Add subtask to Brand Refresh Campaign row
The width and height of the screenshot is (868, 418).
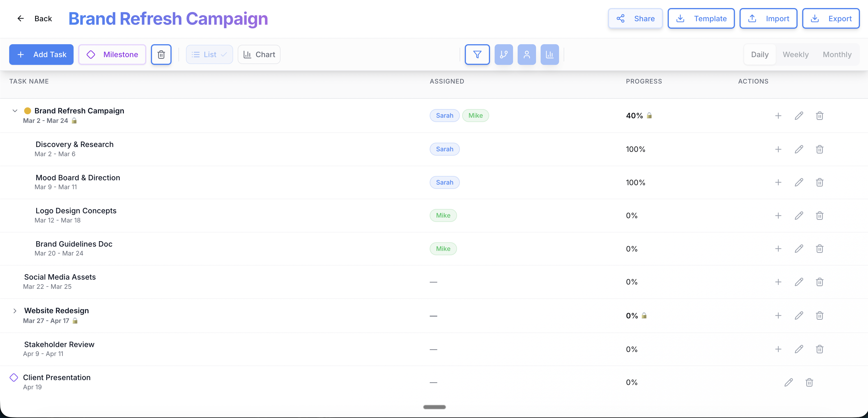(778, 116)
